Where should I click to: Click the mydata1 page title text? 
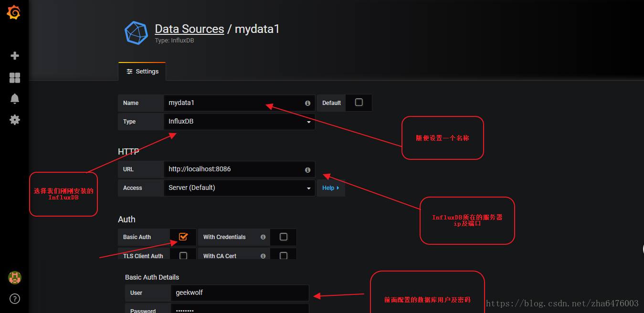pyautogui.click(x=257, y=29)
